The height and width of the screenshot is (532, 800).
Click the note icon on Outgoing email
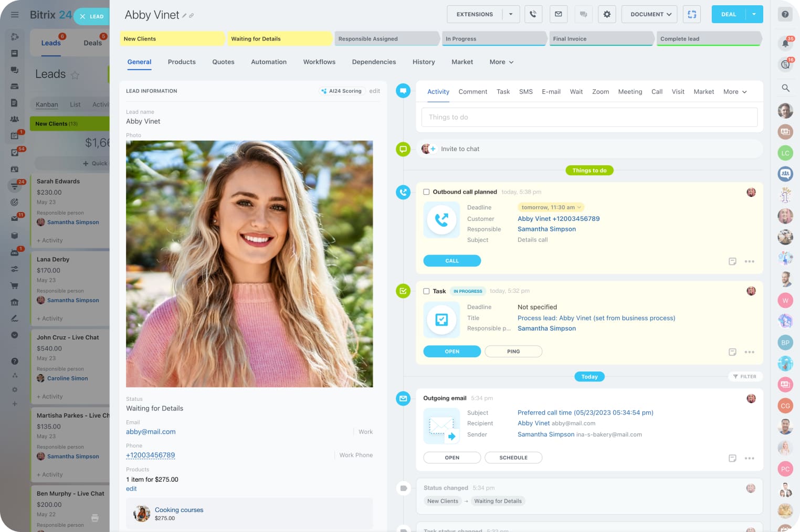point(732,458)
